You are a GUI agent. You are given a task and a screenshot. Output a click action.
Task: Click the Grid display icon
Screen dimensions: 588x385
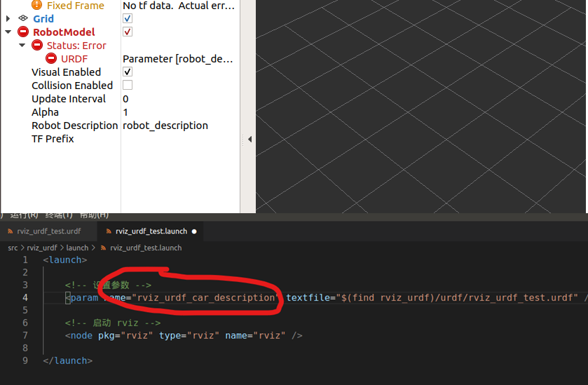point(23,18)
